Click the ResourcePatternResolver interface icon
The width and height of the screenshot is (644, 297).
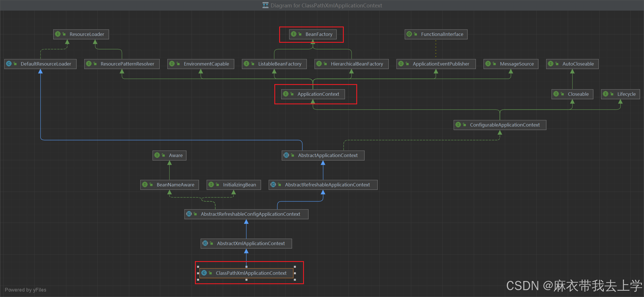(89, 64)
